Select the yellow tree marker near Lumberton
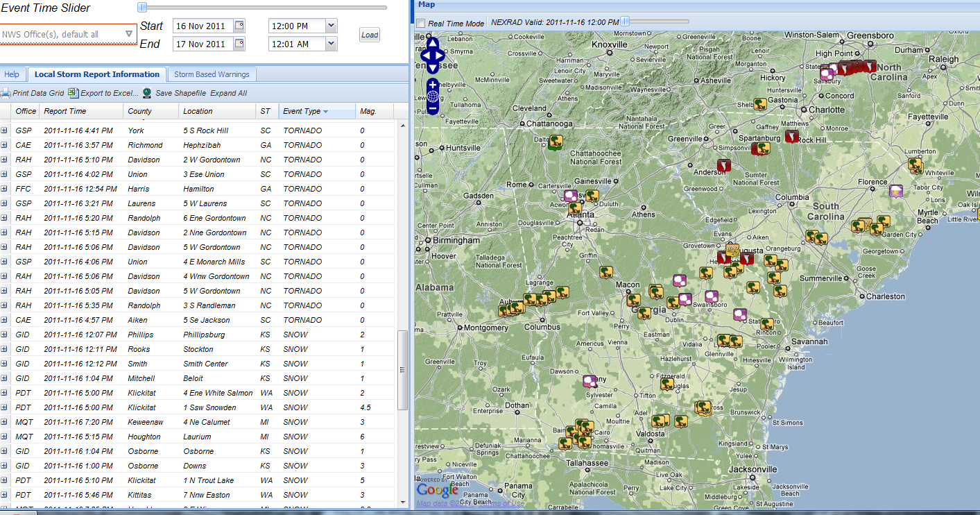The height and width of the screenshot is (515, 980). point(915,165)
